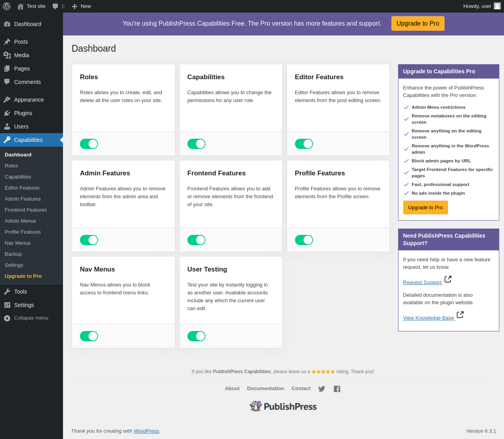This screenshot has height=439, width=504.
Task: Click the Users person icon
Action: tap(7, 126)
